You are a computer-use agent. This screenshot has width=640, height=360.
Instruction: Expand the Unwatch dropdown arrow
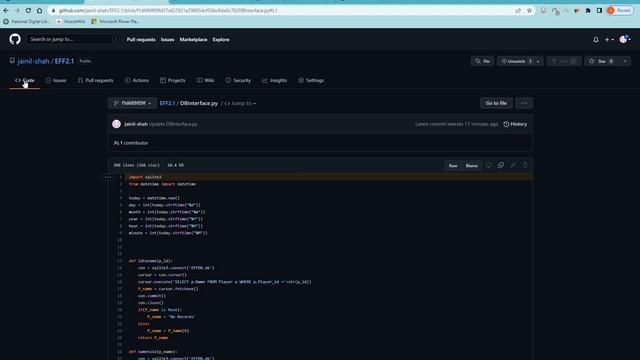(538, 61)
